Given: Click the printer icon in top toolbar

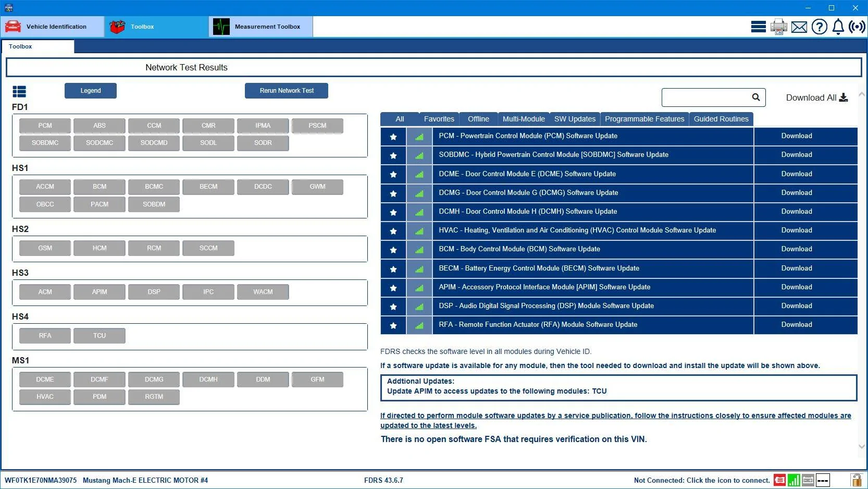Looking at the screenshot, I should (x=778, y=27).
